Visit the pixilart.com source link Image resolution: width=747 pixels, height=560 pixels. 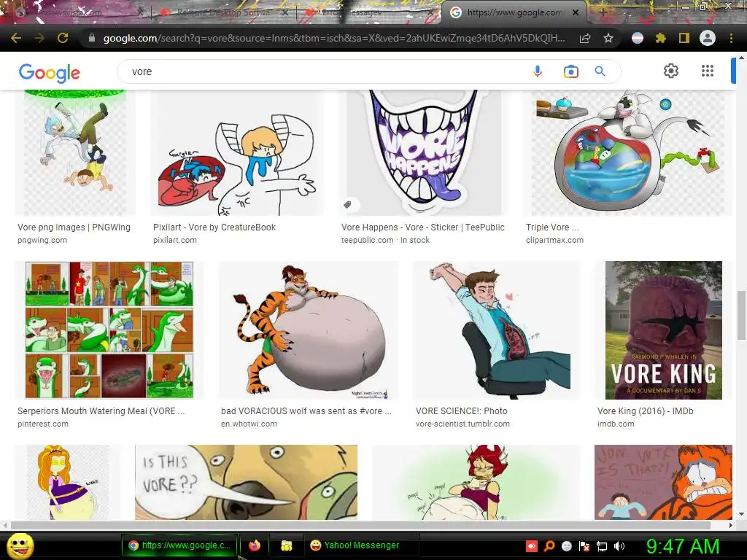click(x=175, y=240)
